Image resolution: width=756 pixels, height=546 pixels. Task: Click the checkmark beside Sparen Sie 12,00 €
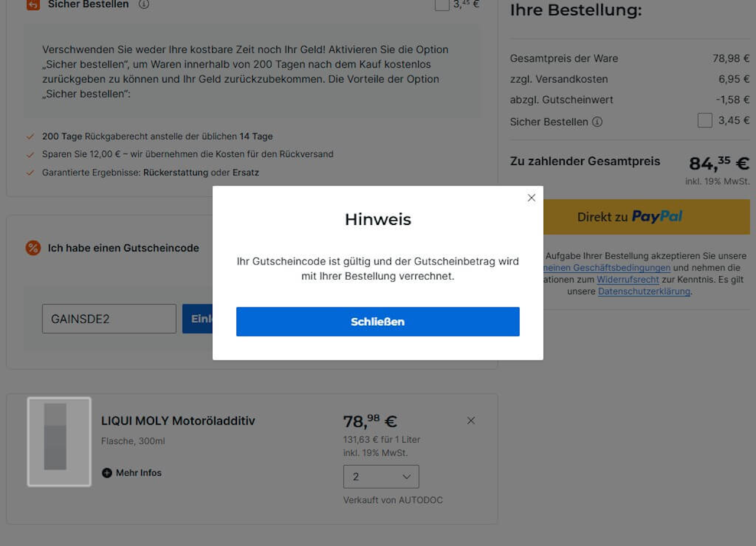click(x=30, y=155)
